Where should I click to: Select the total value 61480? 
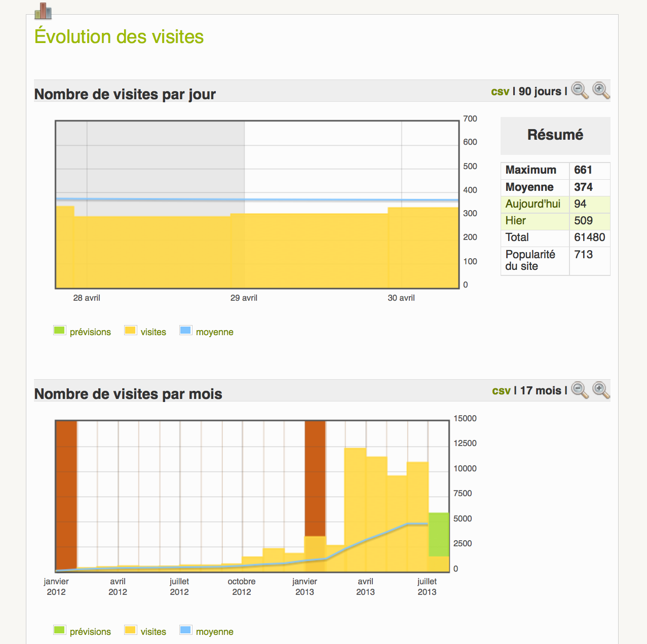[589, 237]
